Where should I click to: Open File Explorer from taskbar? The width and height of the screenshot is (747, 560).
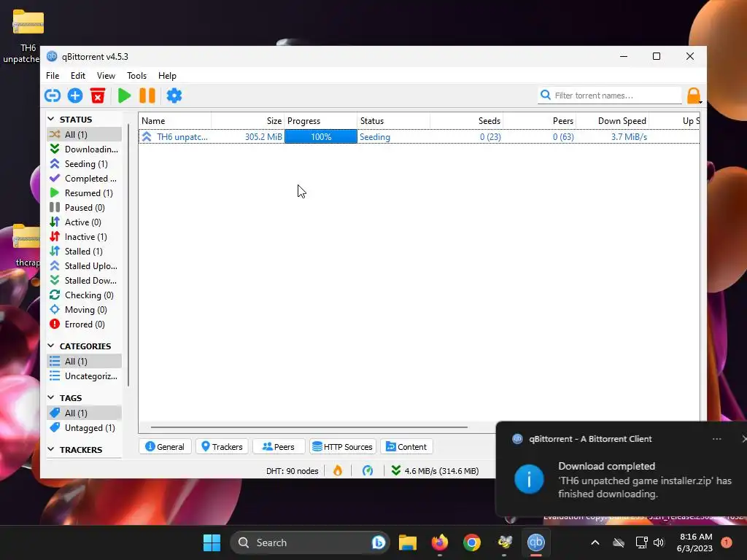pos(407,542)
